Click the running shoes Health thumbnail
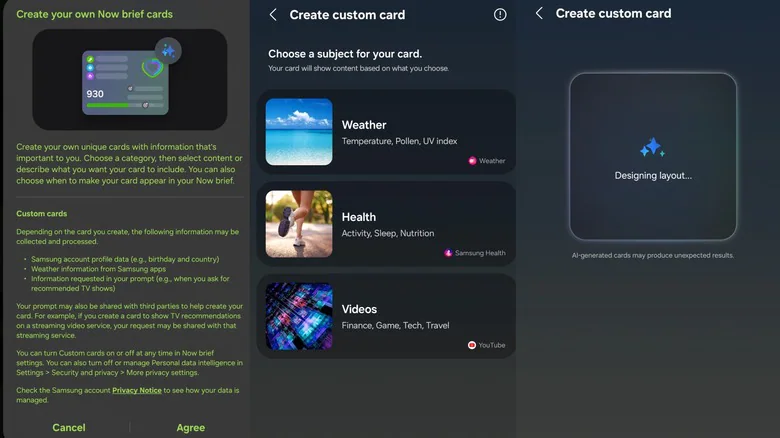 299,224
